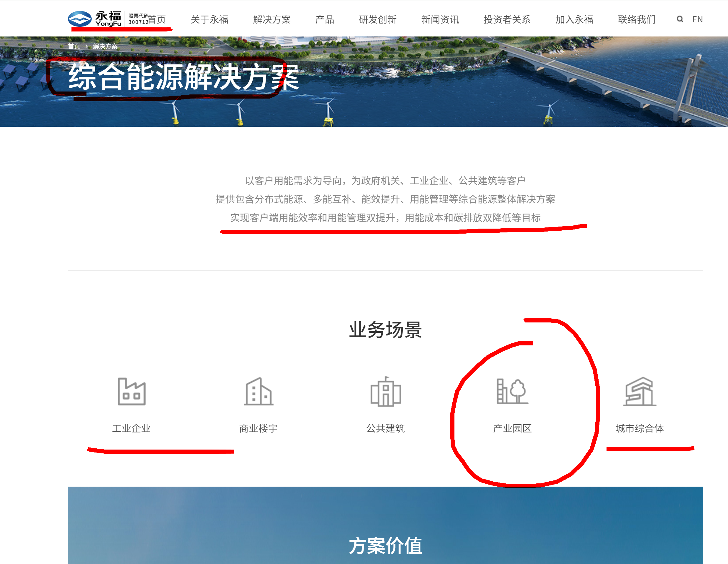The width and height of the screenshot is (728, 564).
Task: Click the 产业园区 scenario label
Action: [x=512, y=428]
